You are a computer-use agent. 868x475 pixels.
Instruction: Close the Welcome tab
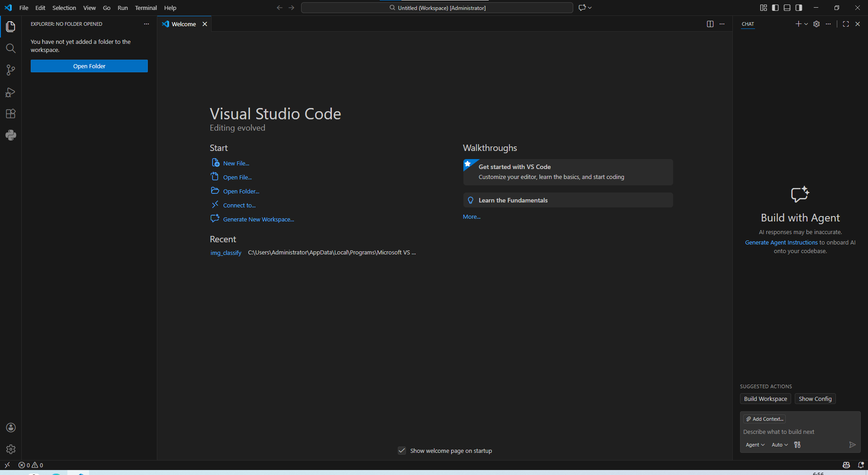coord(205,24)
